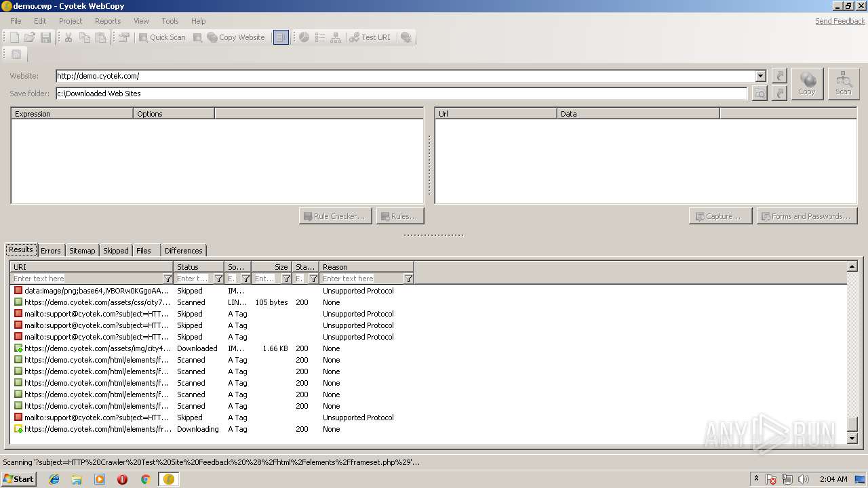
Task: Open the Project menu
Action: (x=71, y=21)
